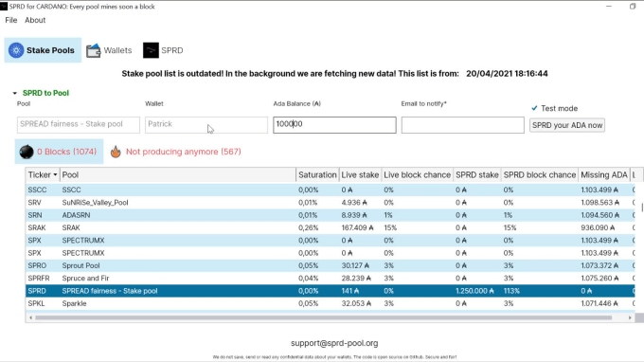Screen dimensions: 644x362
Task: Open the Stake Pools tab
Action: pos(43,50)
